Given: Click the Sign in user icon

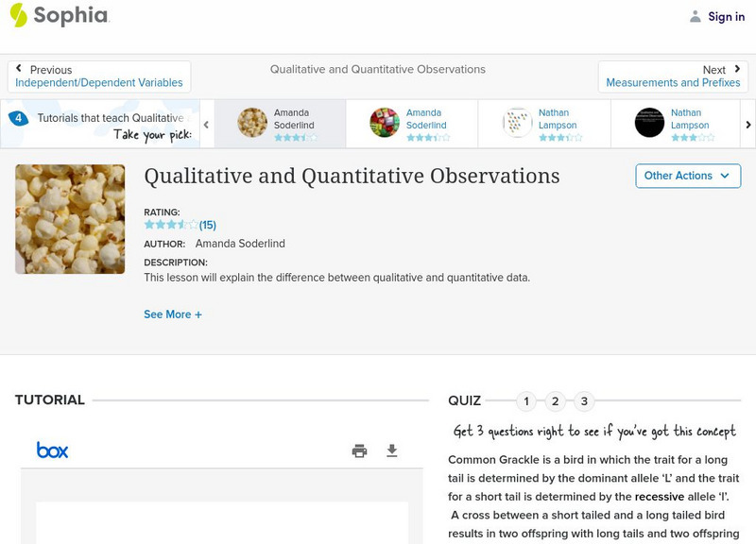Looking at the screenshot, I should 696,17.
